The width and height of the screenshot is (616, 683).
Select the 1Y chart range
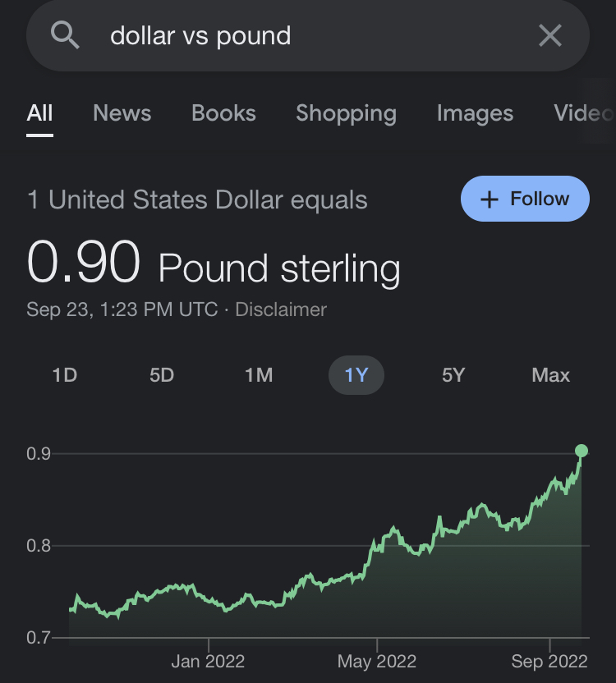click(356, 375)
